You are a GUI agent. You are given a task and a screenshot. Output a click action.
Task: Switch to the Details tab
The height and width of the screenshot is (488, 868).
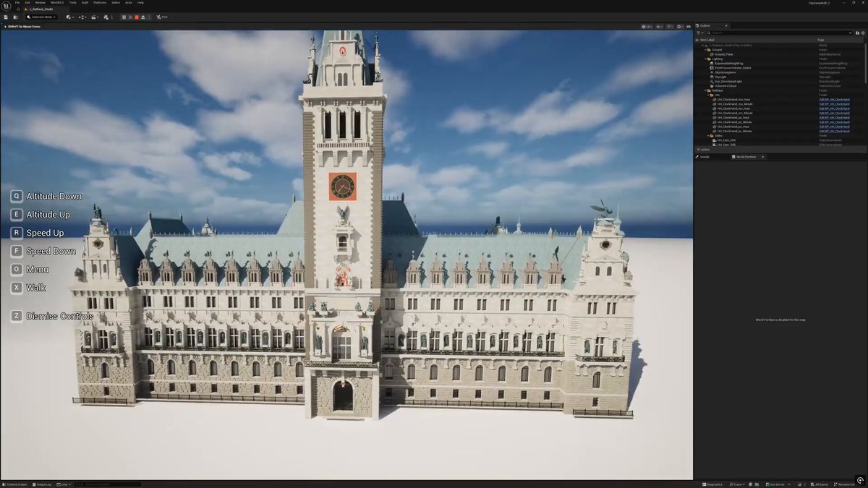click(x=703, y=157)
